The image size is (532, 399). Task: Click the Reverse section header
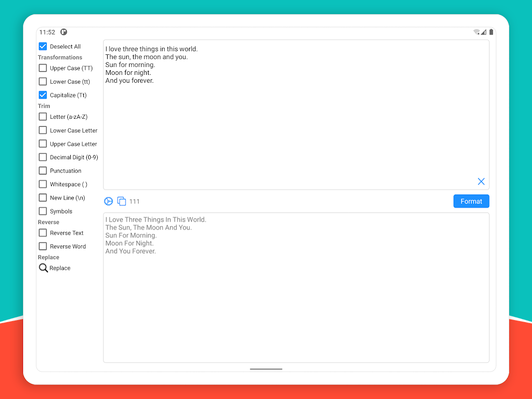tap(48, 222)
